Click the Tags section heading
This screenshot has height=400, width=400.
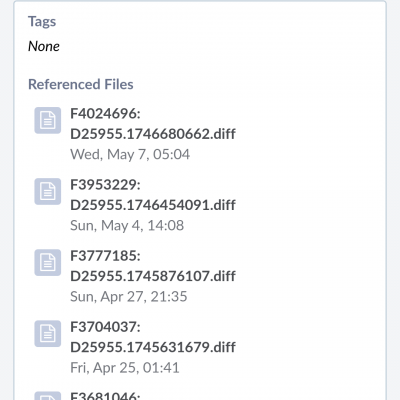pyautogui.click(x=42, y=21)
